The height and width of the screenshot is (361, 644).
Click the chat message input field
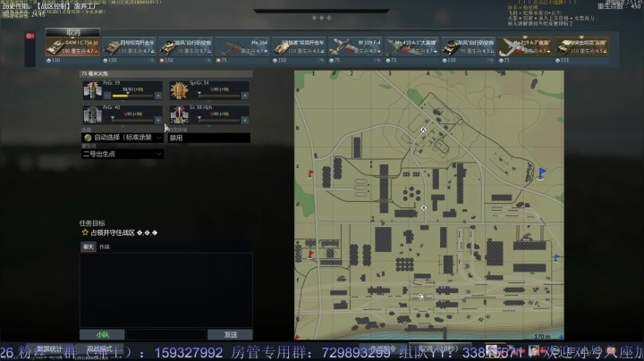pyautogui.click(x=166, y=335)
